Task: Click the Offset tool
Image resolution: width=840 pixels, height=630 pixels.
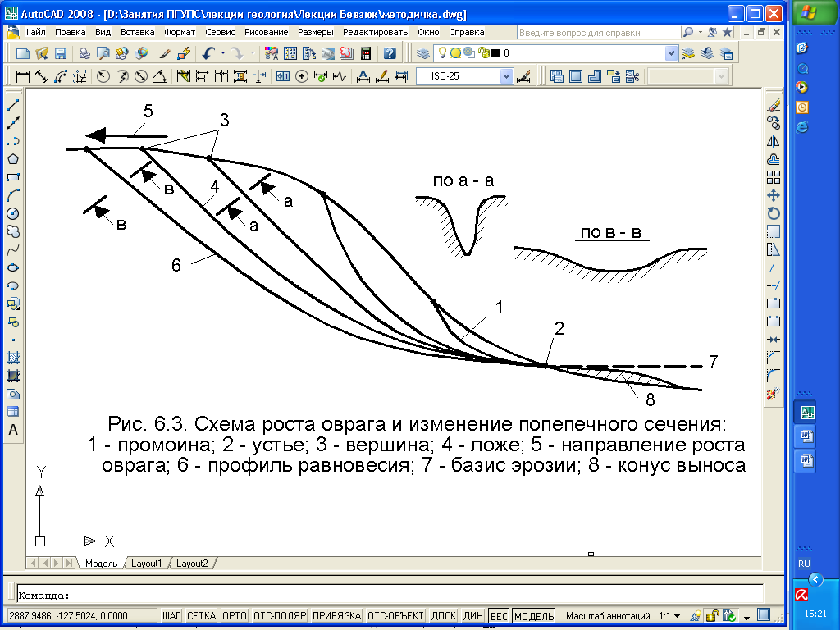Action: click(773, 160)
